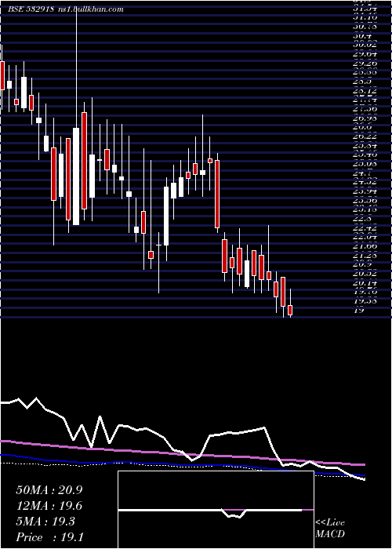Select the Price : 19.1 reading
The width and height of the screenshot is (392, 549).
coord(49,537)
